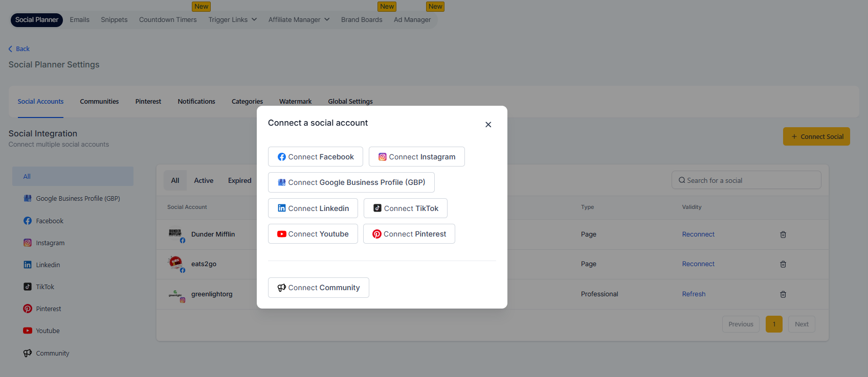Open Countdown Timers tab
This screenshot has height=377, width=868.
point(168,20)
